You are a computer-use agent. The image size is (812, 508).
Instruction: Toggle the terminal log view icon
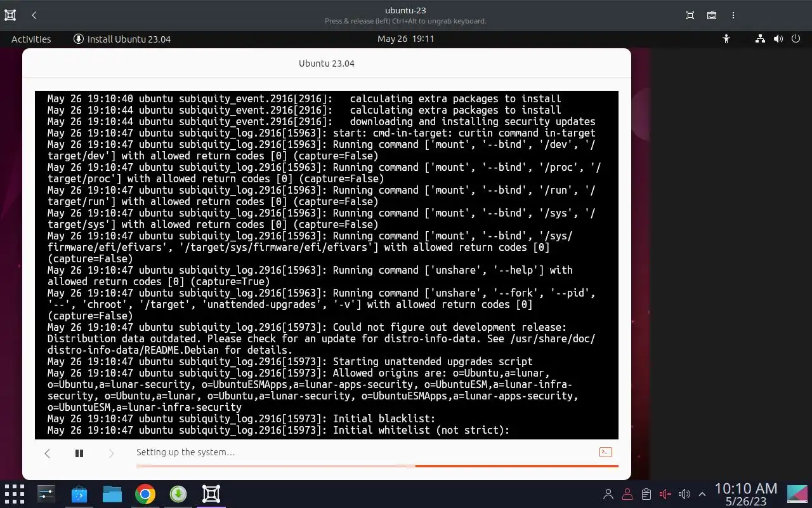[x=606, y=452]
